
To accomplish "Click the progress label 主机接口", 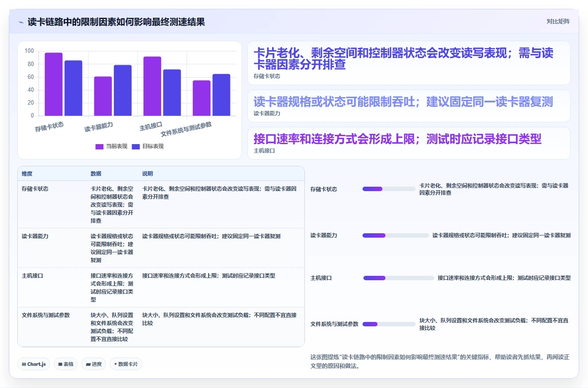I will pyautogui.click(x=321, y=278).
